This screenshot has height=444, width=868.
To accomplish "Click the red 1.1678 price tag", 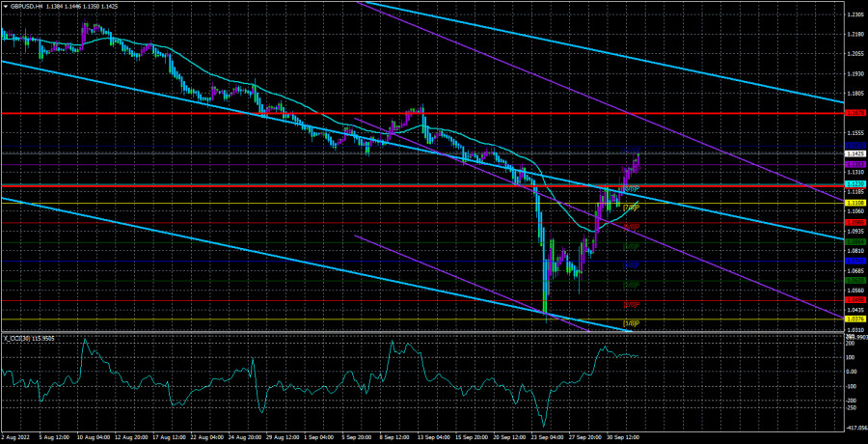I will 854,113.
